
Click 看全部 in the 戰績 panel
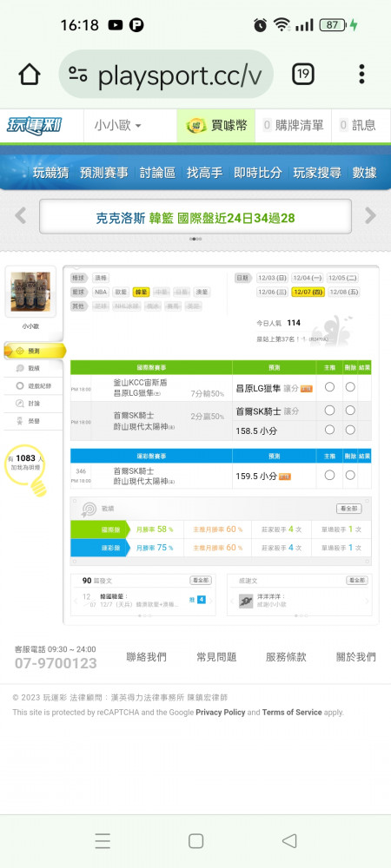349,508
